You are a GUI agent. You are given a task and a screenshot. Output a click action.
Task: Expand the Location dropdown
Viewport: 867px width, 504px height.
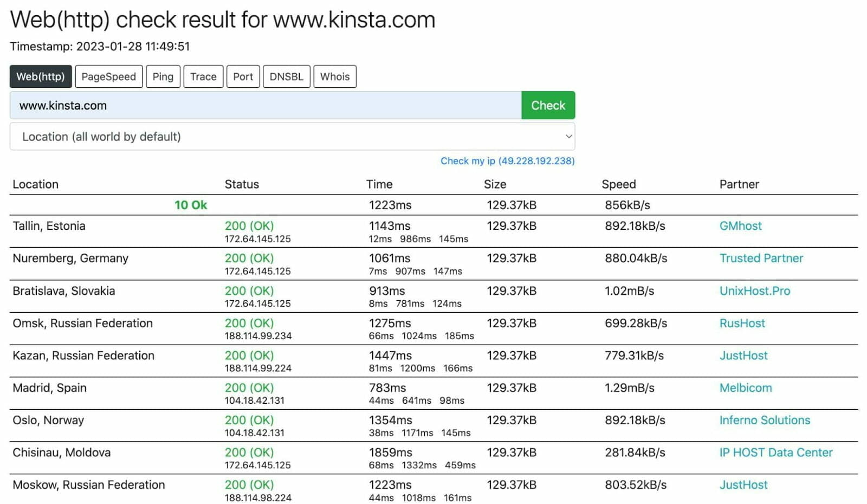click(293, 137)
